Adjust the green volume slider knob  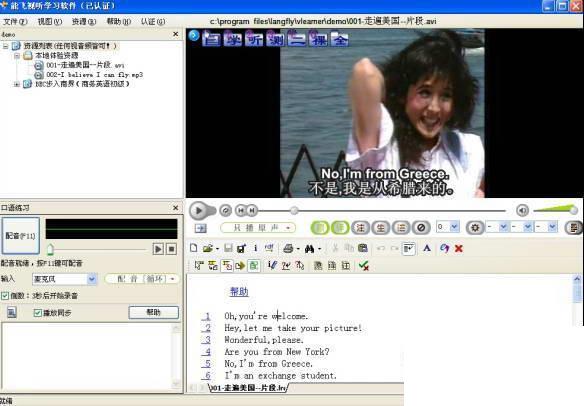point(574,210)
